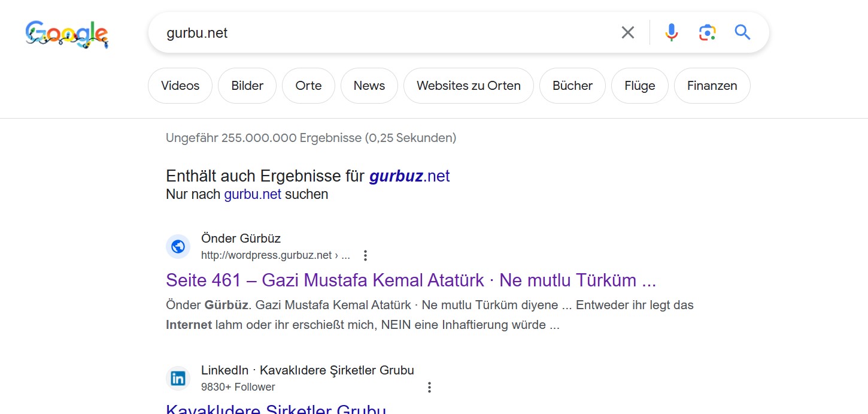
Task: Select the Flüge filter tab
Action: point(640,86)
